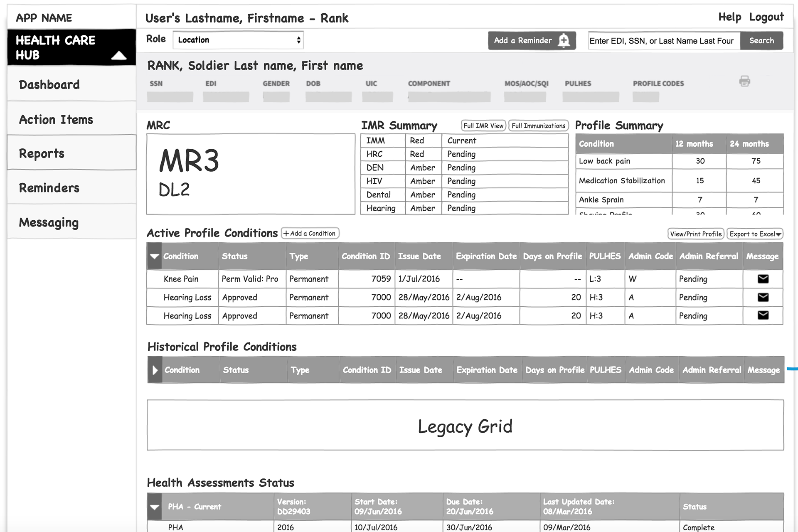The image size is (798, 532).
Task: Click the bell icon on Add a Reminder
Action: click(564, 41)
